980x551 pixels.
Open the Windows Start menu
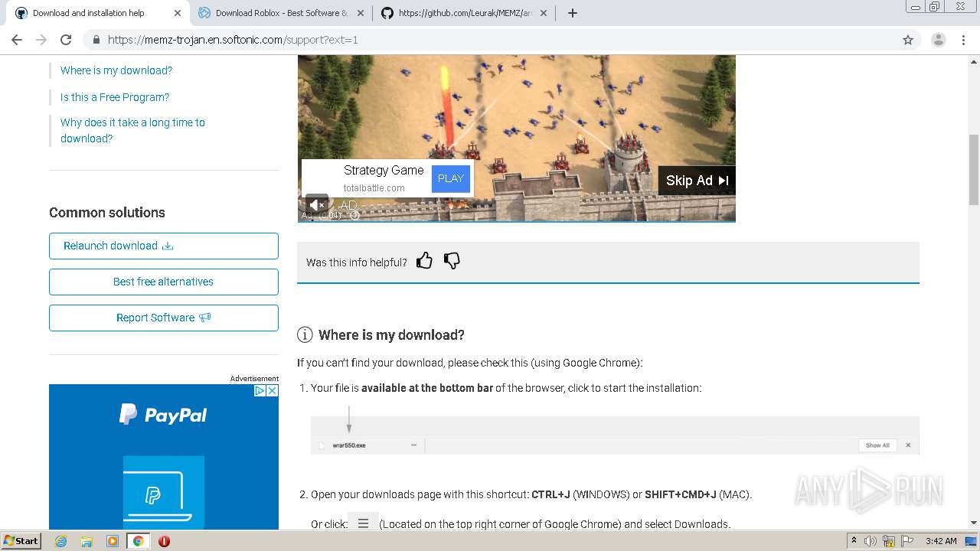click(x=21, y=540)
